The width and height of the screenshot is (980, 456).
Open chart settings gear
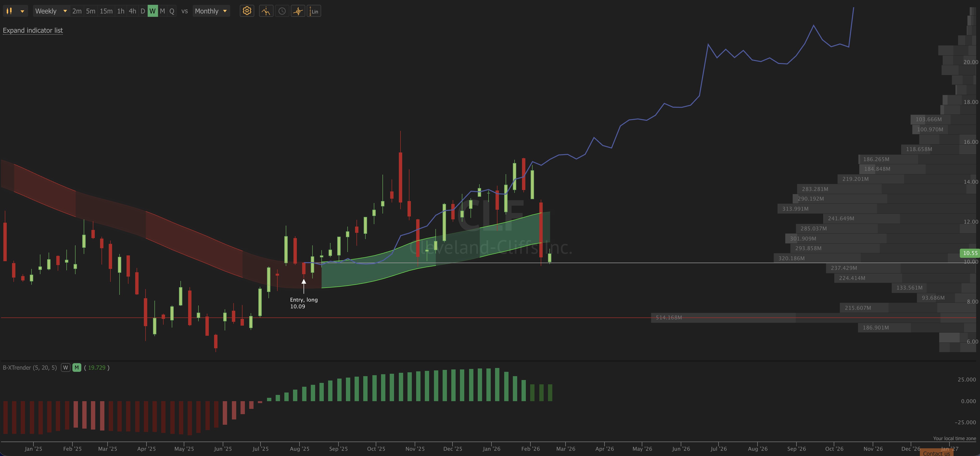(247, 11)
